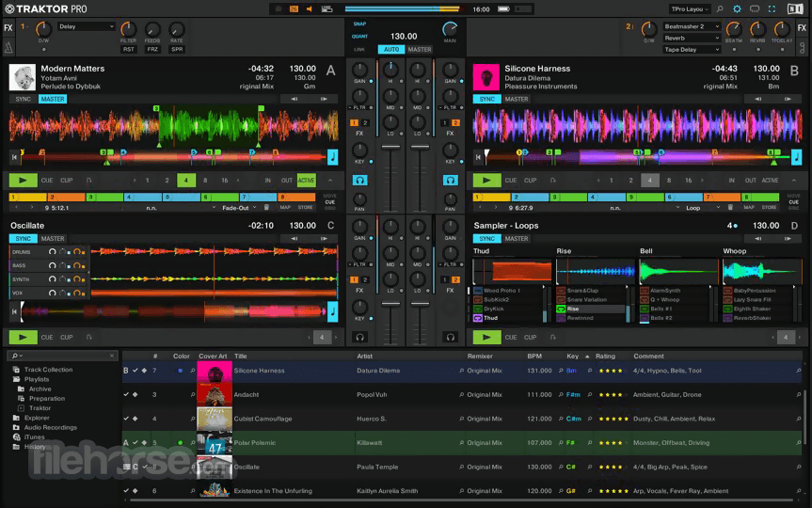
Task: Toggle SYNC on Deck A
Action: pos(23,99)
